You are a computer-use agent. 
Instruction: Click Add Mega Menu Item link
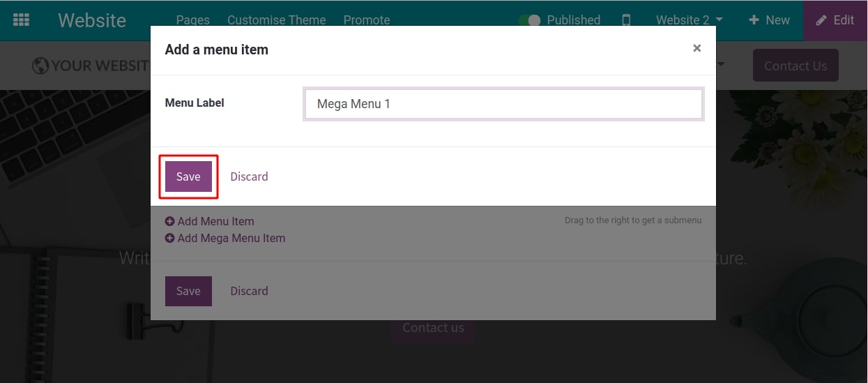[x=231, y=238]
